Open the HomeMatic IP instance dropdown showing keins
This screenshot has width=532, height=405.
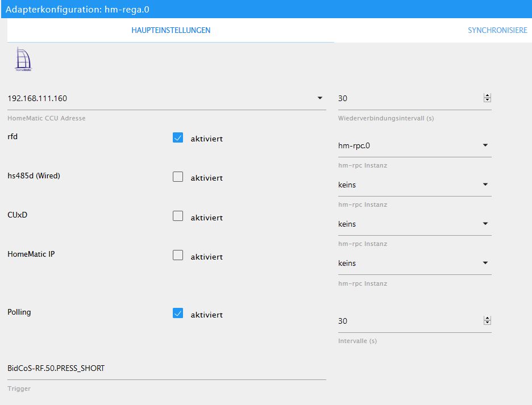(x=486, y=262)
